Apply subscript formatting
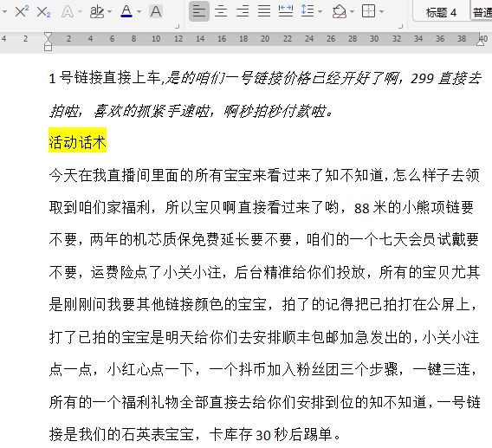 43,12
